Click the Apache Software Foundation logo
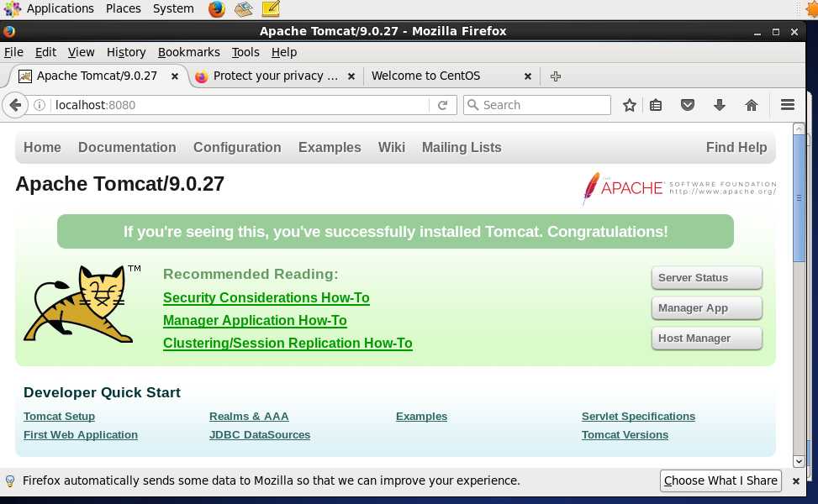Image resolution: width=818 pixels, height=504 pixels. [x=679, y=188]
